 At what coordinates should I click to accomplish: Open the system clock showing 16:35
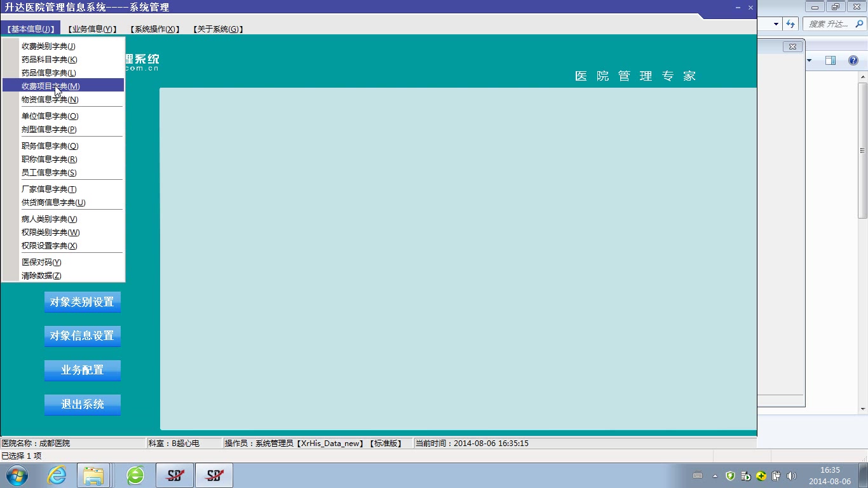click(x=830, y=476)
